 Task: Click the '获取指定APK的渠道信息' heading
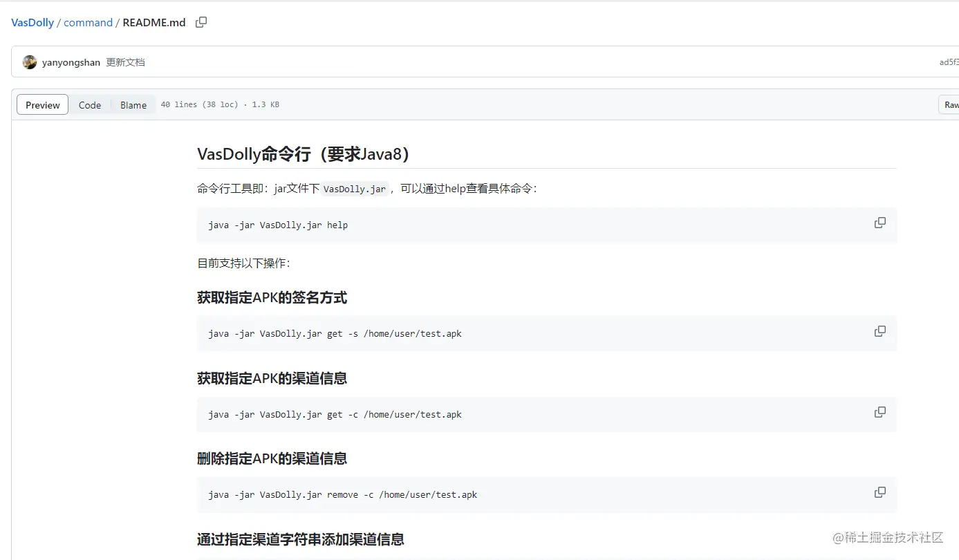tap(272, 378)
